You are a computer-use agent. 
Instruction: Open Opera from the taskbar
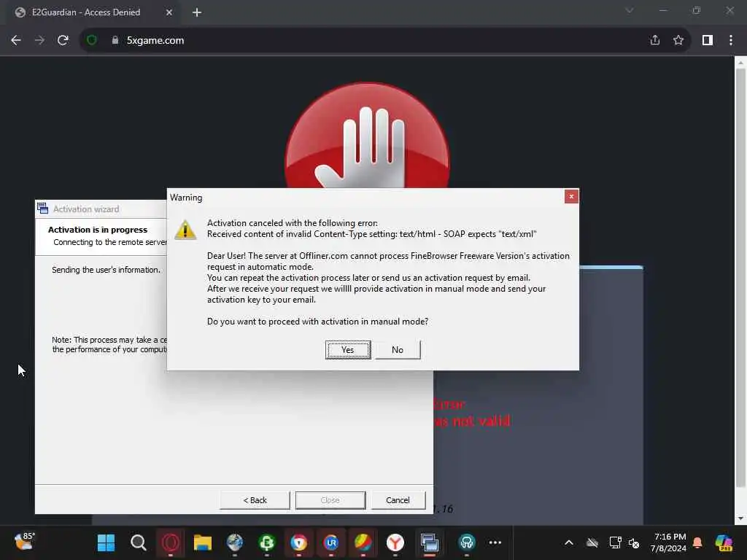coord(171,542)
